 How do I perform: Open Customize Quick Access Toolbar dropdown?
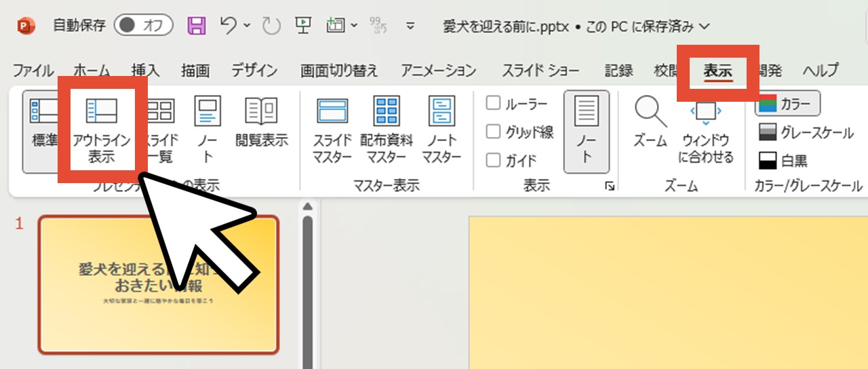tap(410, 26)
